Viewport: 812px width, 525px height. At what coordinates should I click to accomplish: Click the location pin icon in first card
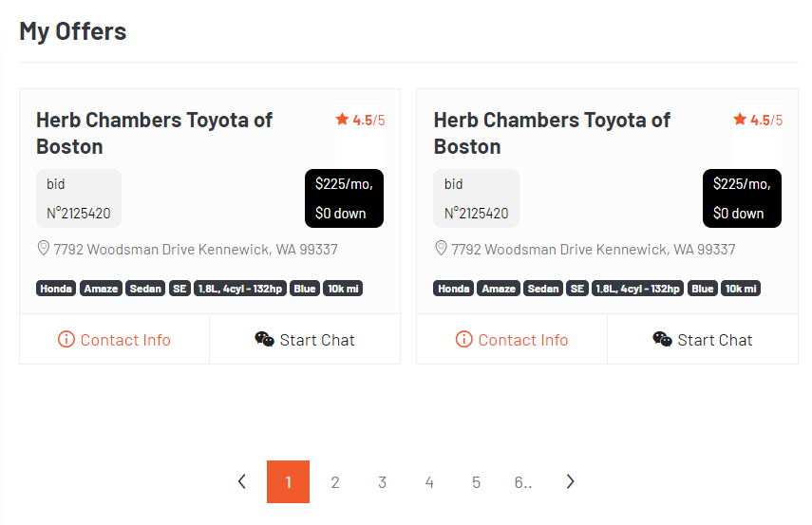(x=44, y=249)
